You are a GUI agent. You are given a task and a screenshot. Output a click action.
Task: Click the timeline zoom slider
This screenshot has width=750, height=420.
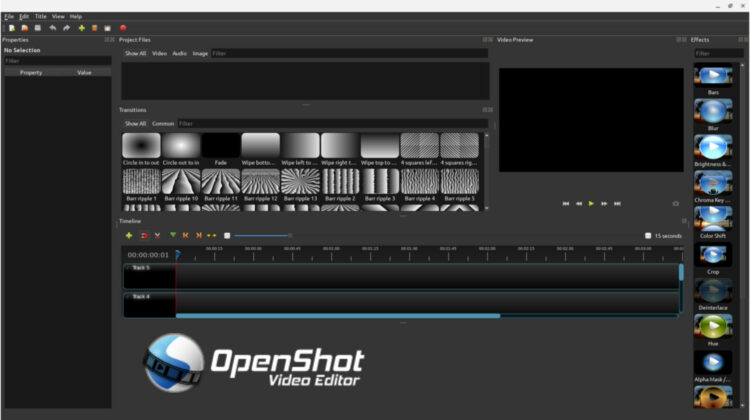point(260,235)
